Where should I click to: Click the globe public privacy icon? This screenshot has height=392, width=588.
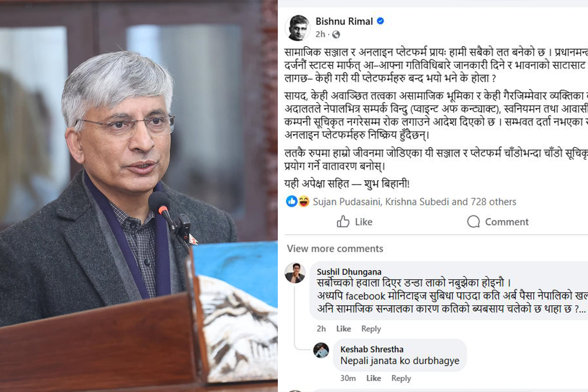[336, 34]
